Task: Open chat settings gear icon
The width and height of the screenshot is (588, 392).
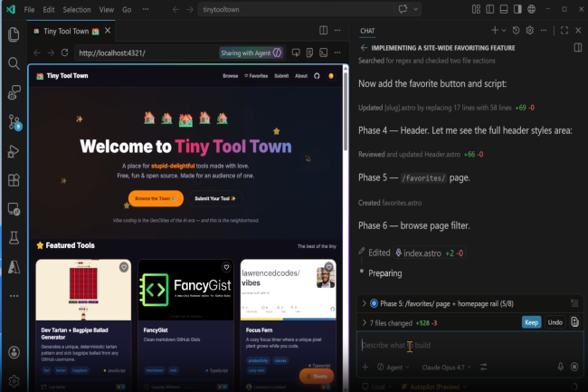Action: click(530, 31)
